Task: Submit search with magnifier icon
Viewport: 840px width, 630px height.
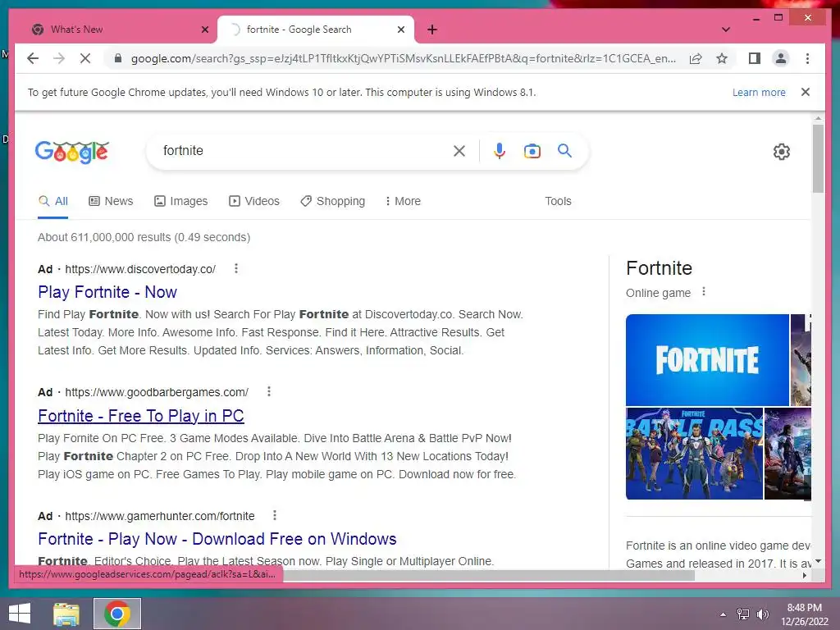Action: tap(564, 151)
